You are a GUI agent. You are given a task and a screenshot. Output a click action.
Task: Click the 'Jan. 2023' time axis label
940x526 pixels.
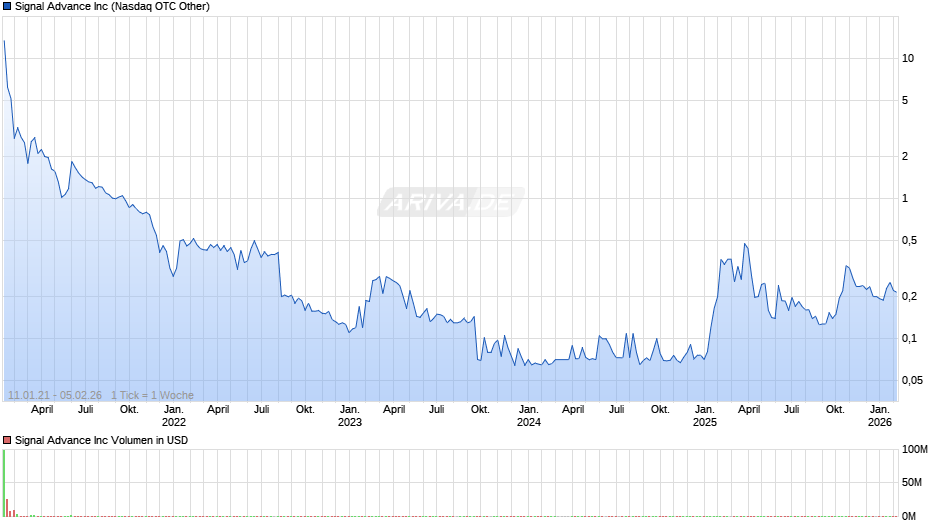tap(350, 416)
